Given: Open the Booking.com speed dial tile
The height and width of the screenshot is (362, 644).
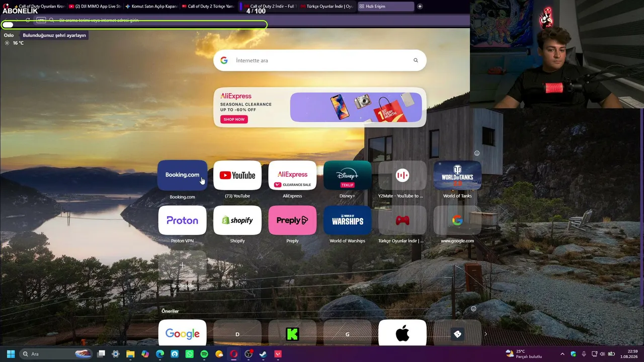Looking at the screenshot, I should pos(182,175).
